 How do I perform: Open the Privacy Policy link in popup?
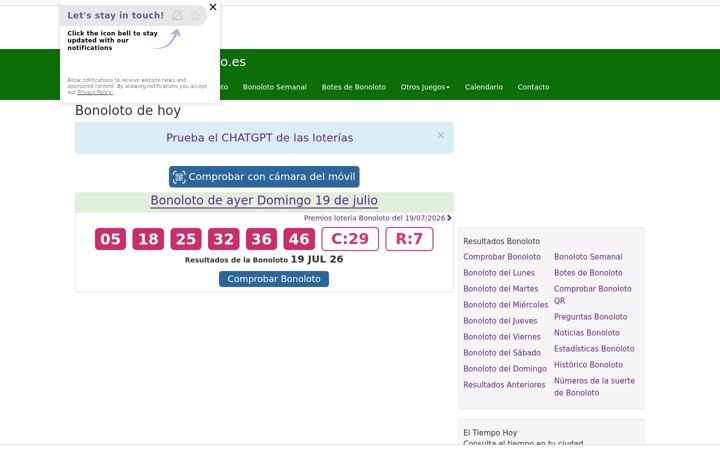(x=95, y=92)
